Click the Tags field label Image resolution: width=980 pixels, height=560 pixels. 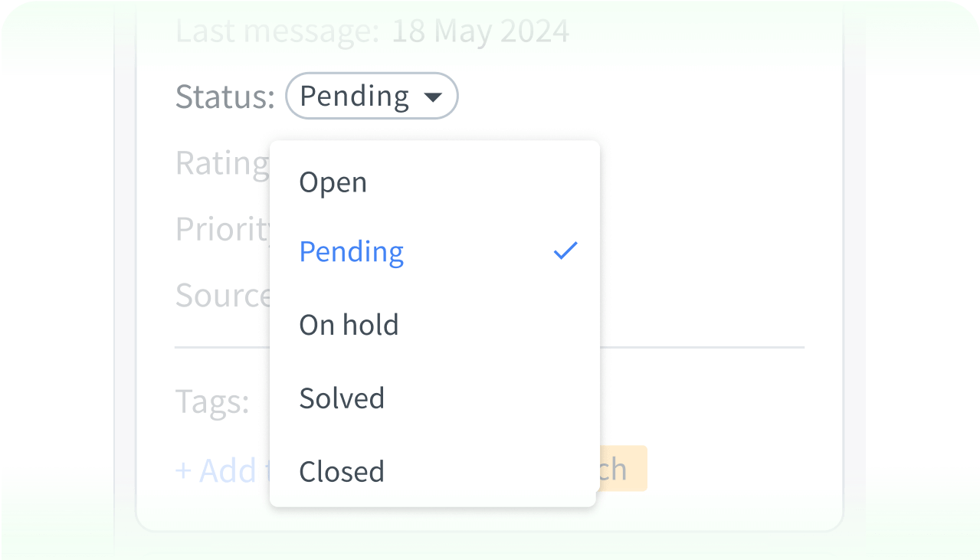click(x=211, y=400)
